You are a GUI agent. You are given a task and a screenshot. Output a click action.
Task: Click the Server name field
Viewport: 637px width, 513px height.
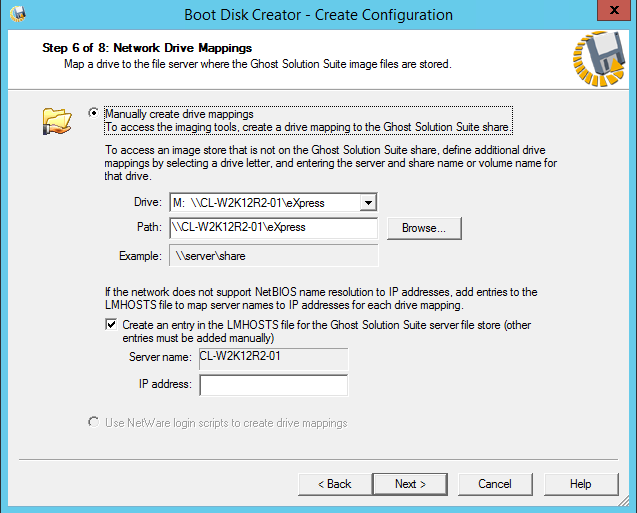click(x=273, y=359)
